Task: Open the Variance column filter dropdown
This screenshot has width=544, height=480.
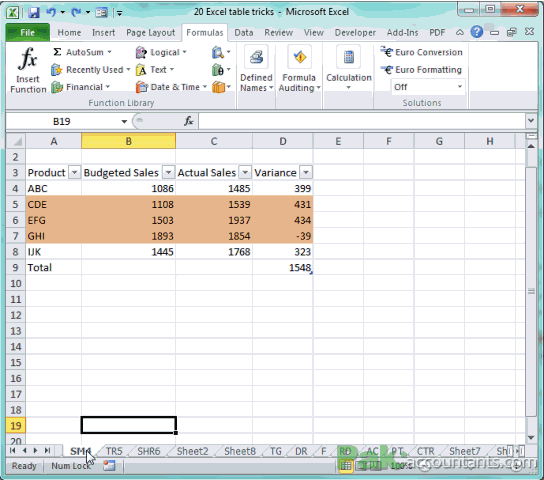Action: click(x=306, y=172)
